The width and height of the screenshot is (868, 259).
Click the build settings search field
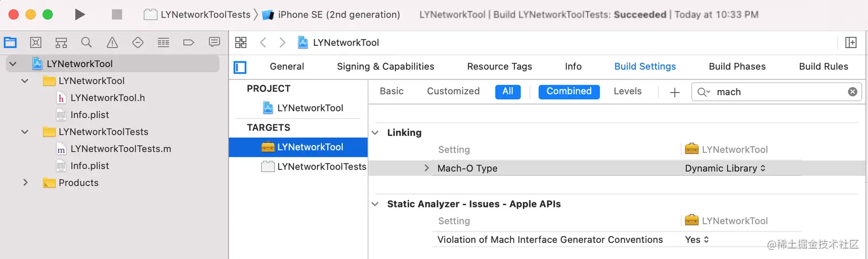(775, 92)
